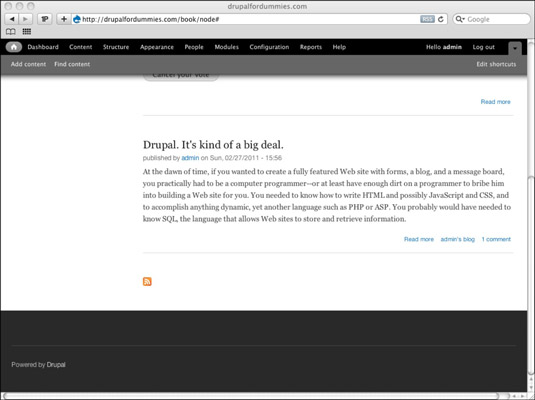Open the Top Sites toolbar button
The width and height of the screenshot is (535, 400).
pyautogui.click(x=45, y=19)
